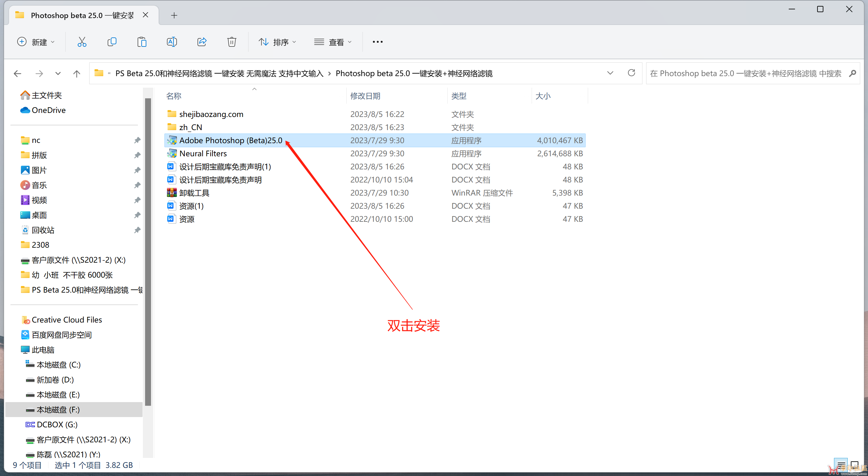Open a new tab with the plus button

coord(174,15)
